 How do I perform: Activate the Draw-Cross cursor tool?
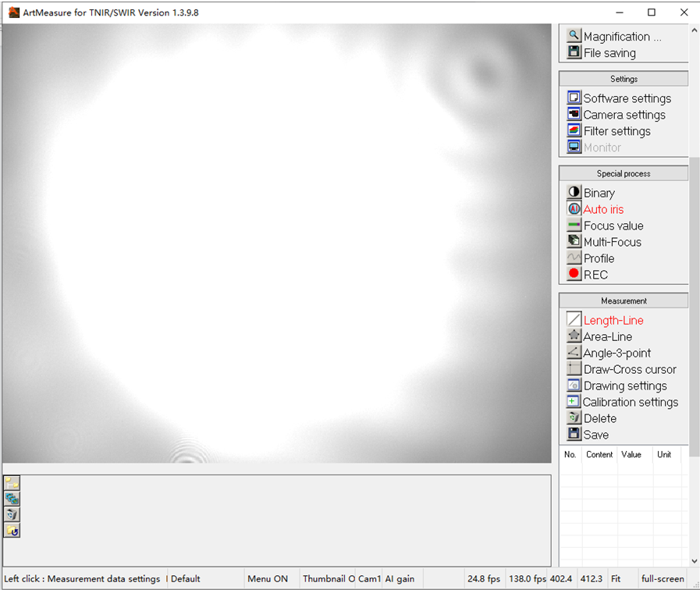coord(629,369)
